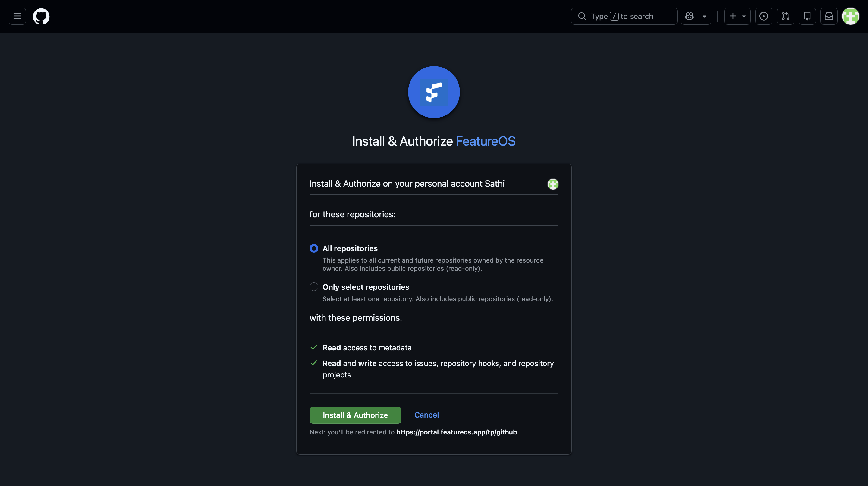Click the FeatureOS app logo
868x486 pixels.
pyautogui.click(x=434, y=92)
